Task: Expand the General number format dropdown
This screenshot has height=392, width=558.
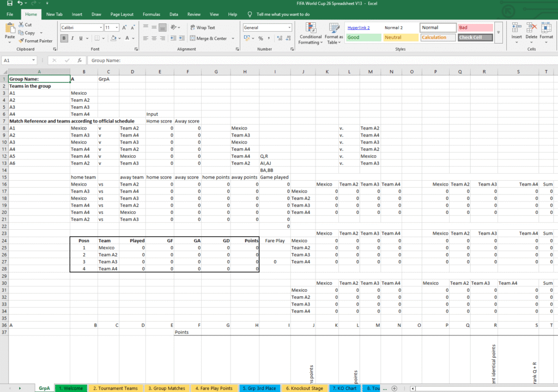Action: 289,27
